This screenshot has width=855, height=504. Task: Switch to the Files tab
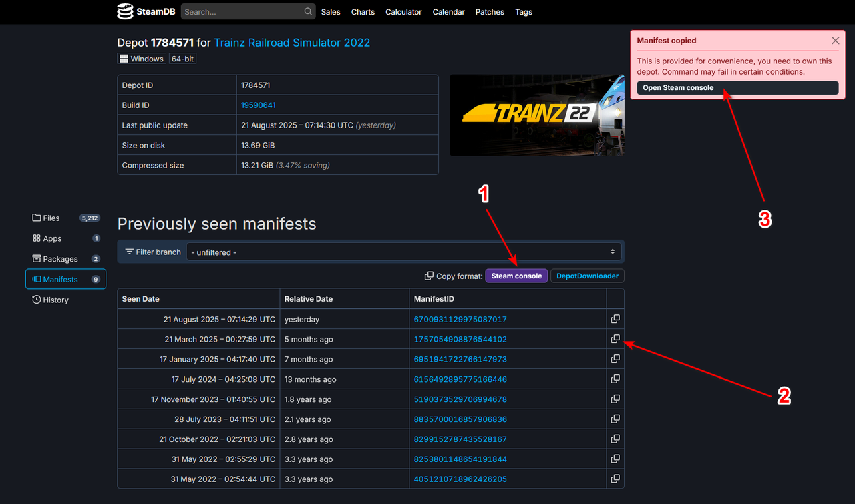click(x=65, y=218)
